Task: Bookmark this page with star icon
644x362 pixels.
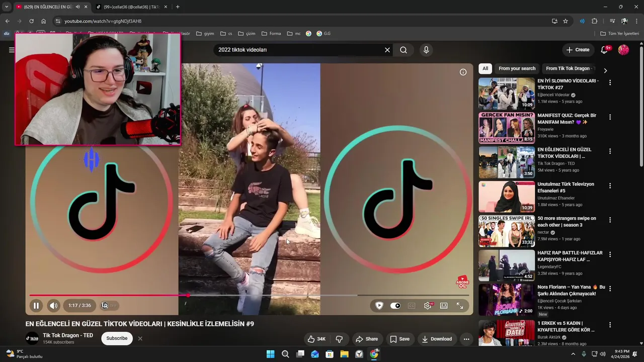Action: pos(566,21)
